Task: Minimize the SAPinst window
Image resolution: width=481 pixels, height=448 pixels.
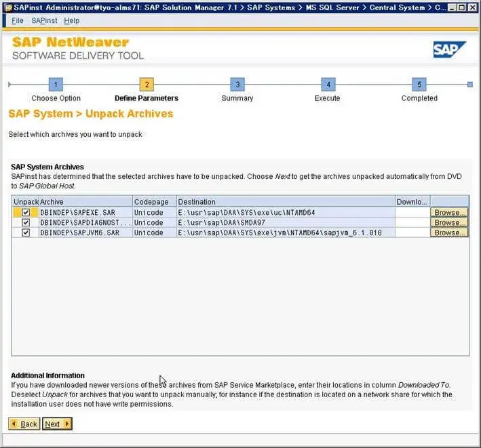Action: (452, 7)
